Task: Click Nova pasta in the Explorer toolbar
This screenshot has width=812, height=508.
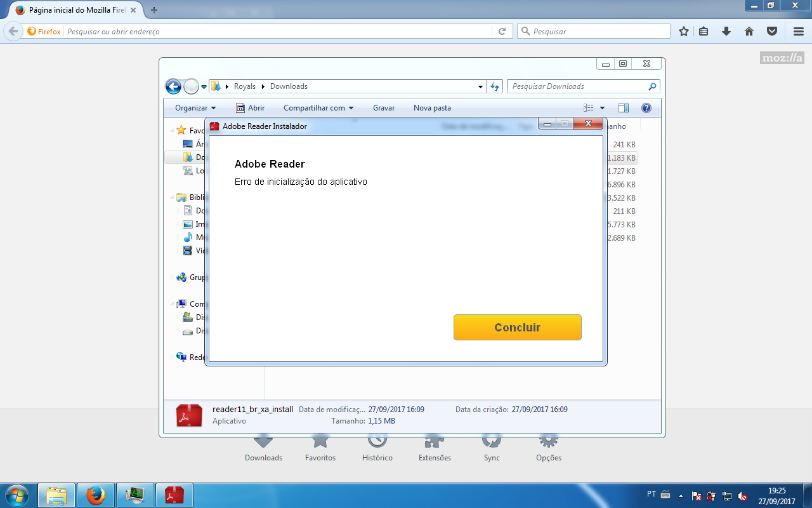Action: point(432,108)
